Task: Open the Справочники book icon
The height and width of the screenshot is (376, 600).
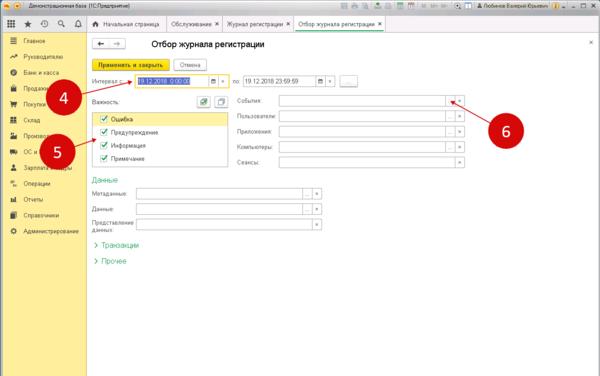Action: pyautogui.click(x=13, y=215)
